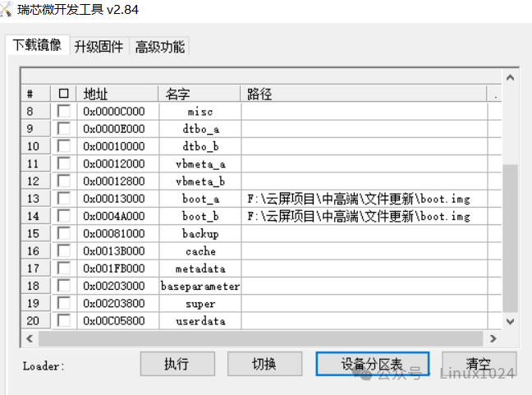Click the # column header
Viewport: 532px width, 395px height.
(x=35, y=94)
